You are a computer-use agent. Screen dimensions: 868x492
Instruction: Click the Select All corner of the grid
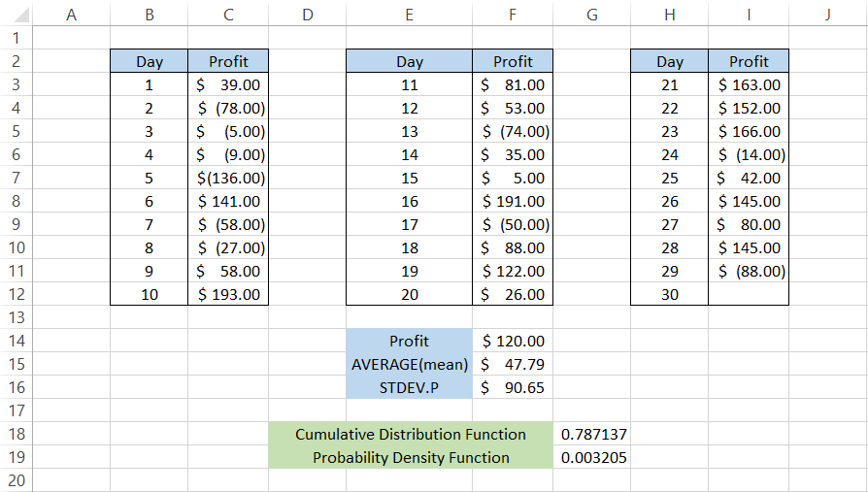pos(16,15)
